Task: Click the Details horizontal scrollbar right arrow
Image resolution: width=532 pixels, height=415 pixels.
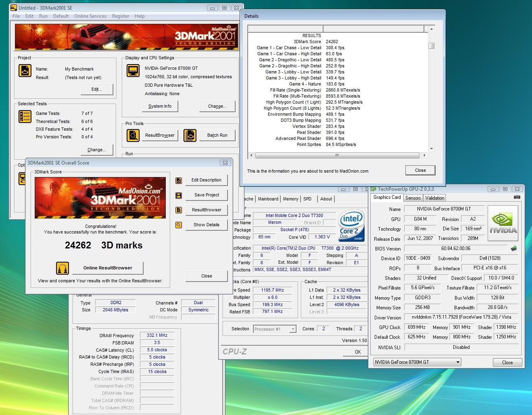Action: (x=424, y=155)
